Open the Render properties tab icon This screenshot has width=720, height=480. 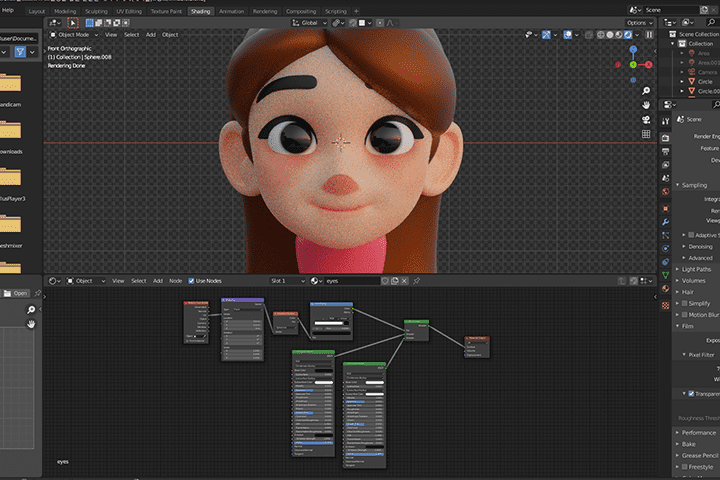(665, 138)
